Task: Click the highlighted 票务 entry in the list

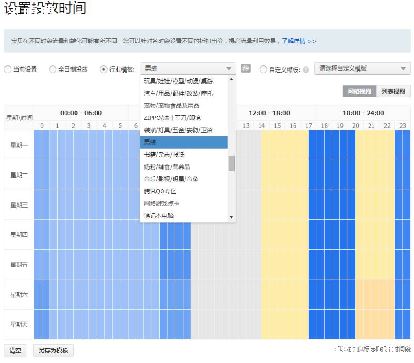Action: coord(184,142)
